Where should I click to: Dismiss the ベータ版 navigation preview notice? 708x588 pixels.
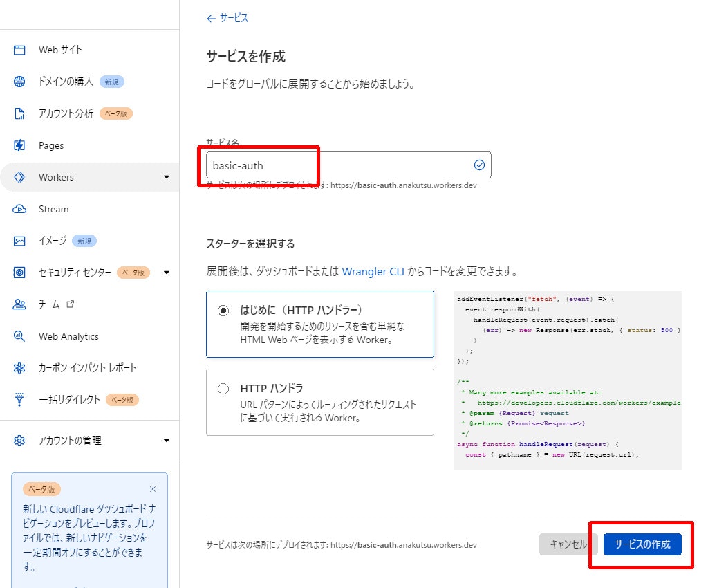tap(153, 488)
